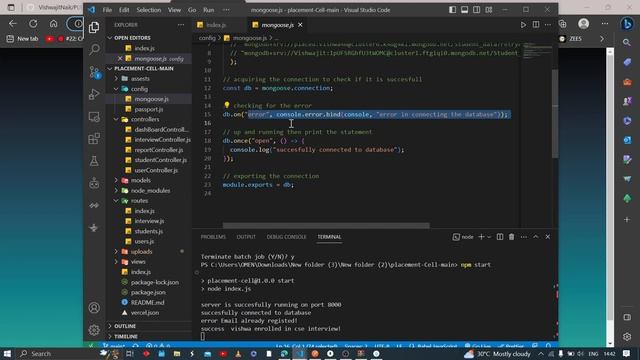Image resolution: width=640 pixels, height=360 pixels.
Task: Open the Go menu
Action: (192, 10)
